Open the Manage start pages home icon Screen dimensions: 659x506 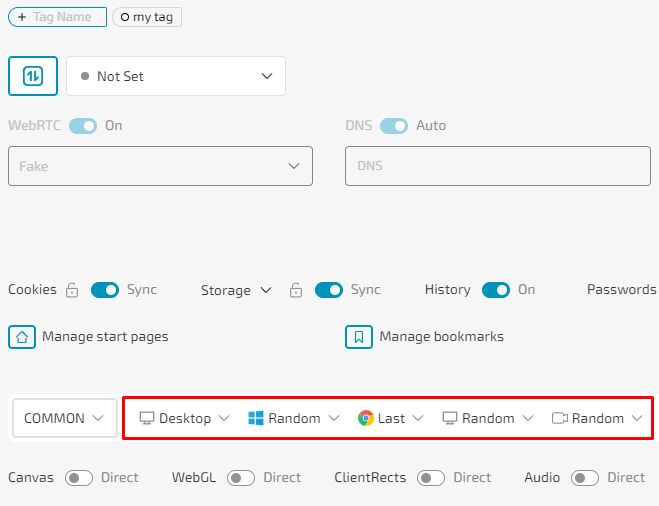(x=22, y=337)
